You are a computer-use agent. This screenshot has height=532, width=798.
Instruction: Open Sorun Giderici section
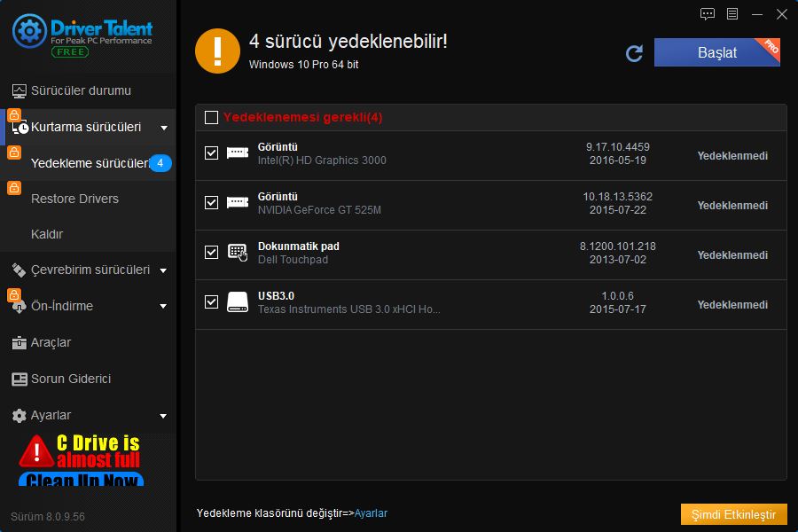(x=88, y=379)
